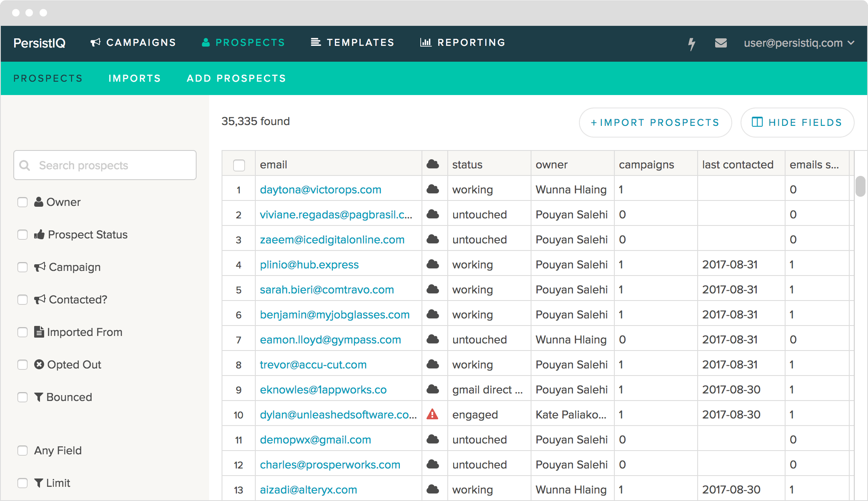Open prospect daytona@victorops.com
Viewport: 868px width, 501px height.
click(321, 190)
